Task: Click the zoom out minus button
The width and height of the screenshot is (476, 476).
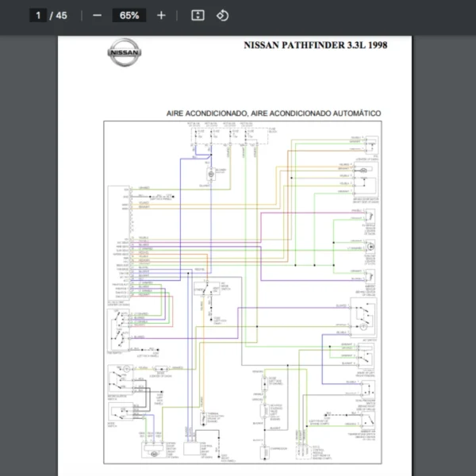Action: (x=97, y=15)
